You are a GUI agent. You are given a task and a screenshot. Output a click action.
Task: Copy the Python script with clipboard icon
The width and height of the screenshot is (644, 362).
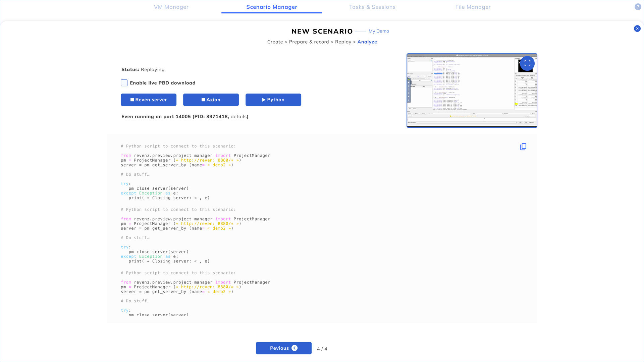point(523,147)
